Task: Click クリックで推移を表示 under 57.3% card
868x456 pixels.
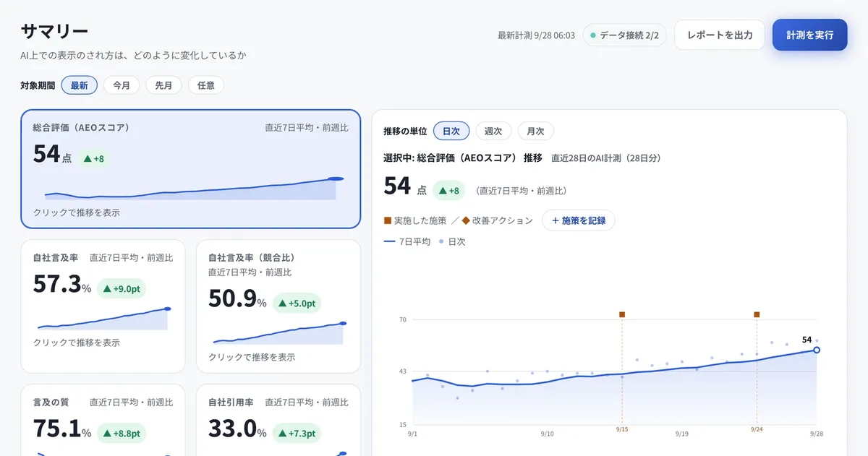Action: [x=77, y=343]
